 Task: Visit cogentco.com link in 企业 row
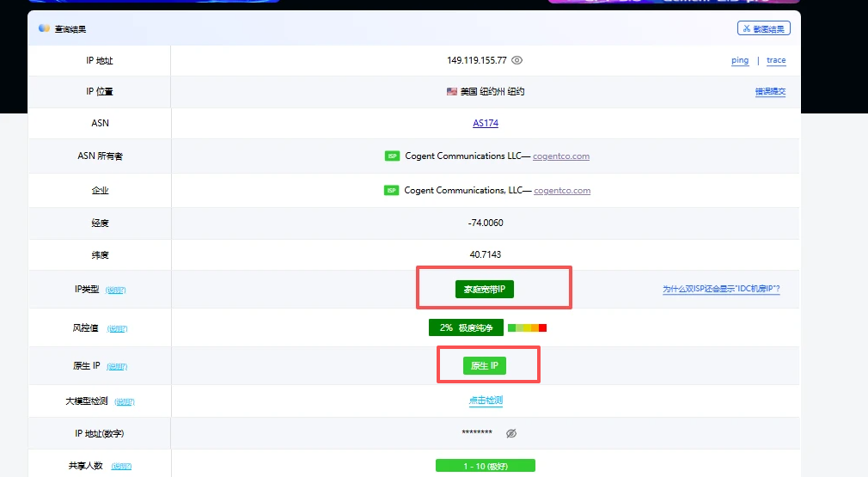point(562,191)
